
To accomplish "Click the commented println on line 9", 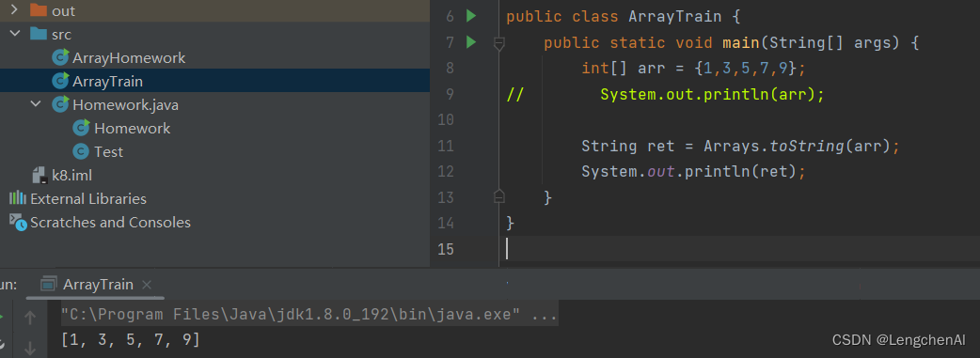I will [x=713, y=95].
